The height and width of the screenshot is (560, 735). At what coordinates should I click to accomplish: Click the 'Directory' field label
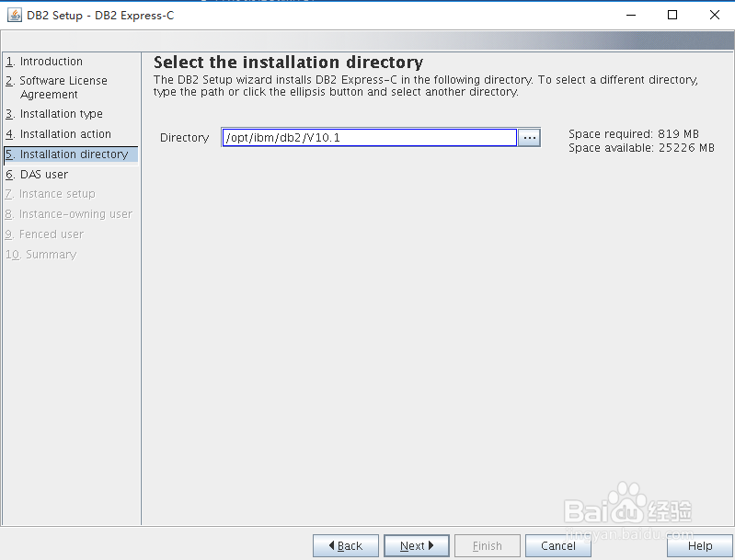coord(184,138)
